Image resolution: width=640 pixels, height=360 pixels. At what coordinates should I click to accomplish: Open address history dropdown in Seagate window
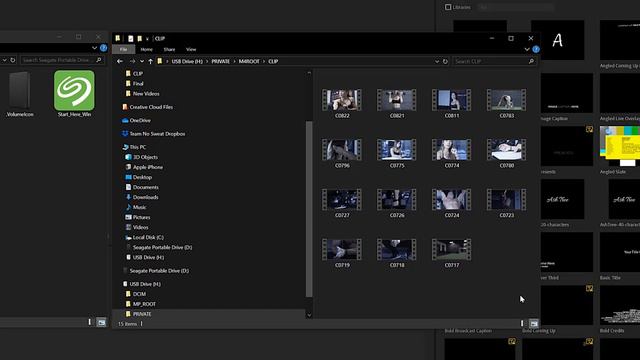point(4,60)
